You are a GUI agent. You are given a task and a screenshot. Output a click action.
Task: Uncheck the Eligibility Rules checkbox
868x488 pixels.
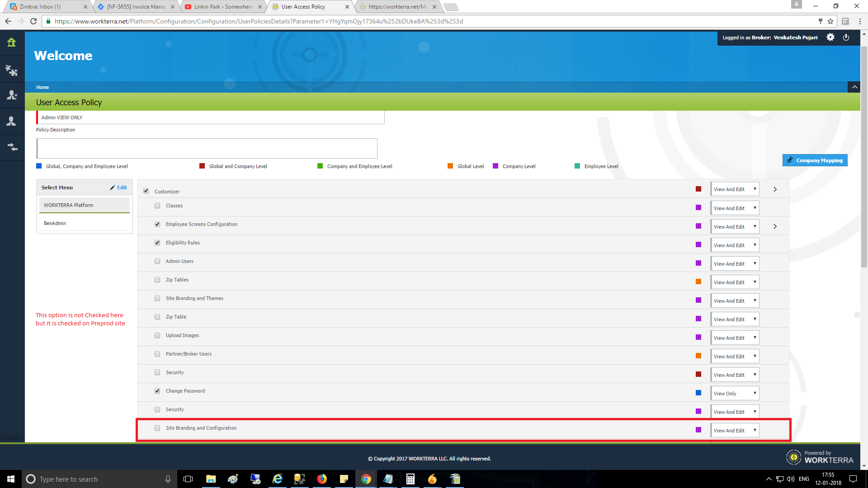click(157, 243)
